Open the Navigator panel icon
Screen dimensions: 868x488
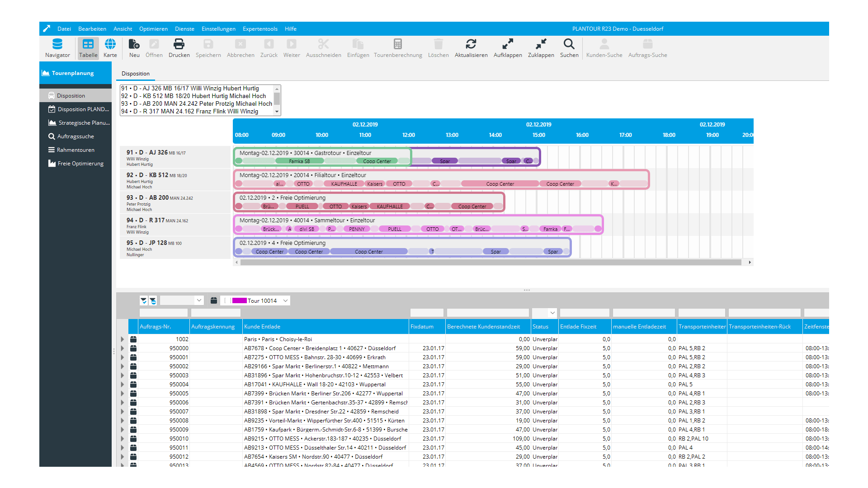(x=57, y=44)
